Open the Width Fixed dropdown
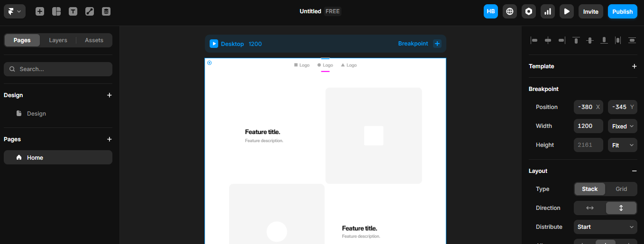Viewport: 644px width, 244px height. 623,126
